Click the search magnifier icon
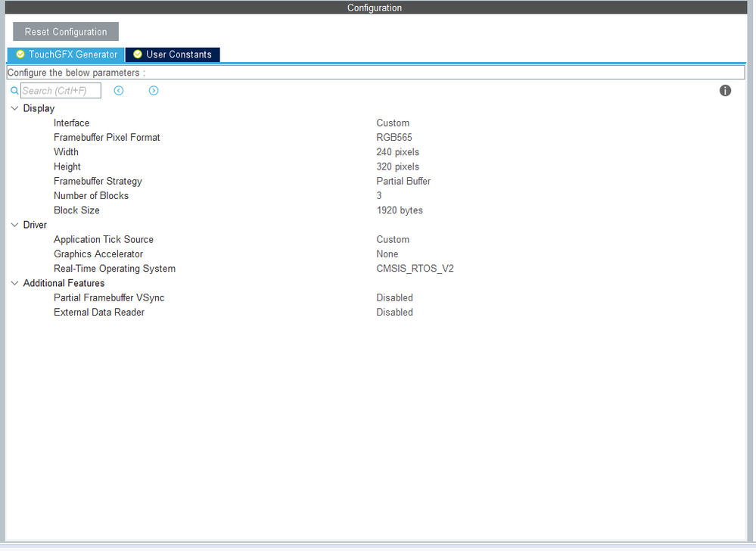 [x=14, y=91]
